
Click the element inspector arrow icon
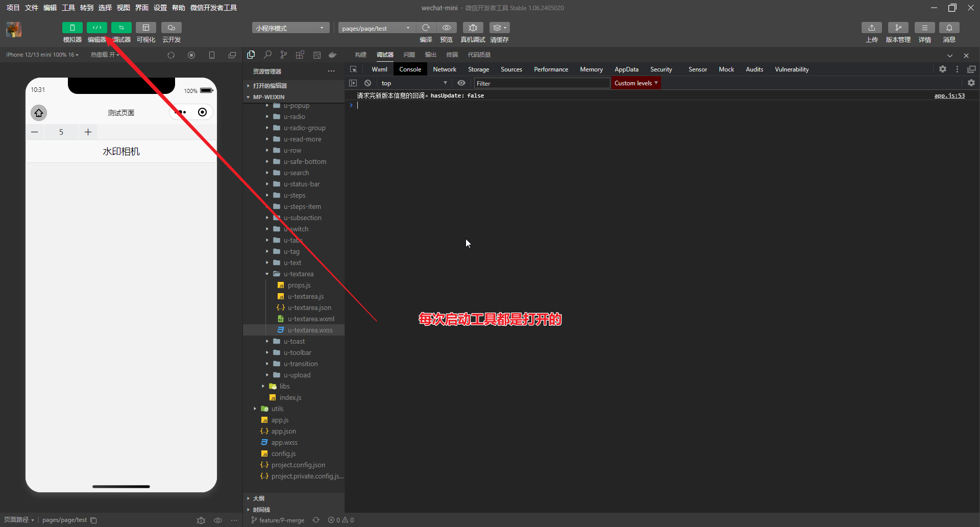coord(353,69)
